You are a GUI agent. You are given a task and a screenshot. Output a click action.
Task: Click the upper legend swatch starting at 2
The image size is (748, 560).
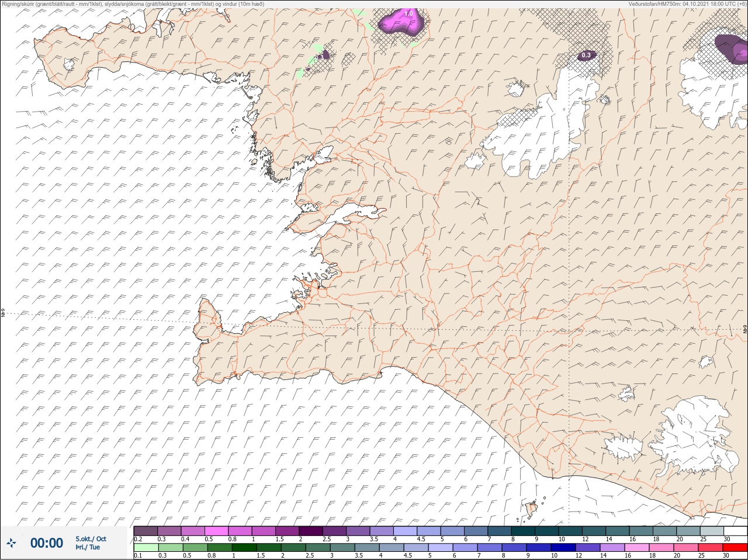pyautogui.click(x=310, y=531)
